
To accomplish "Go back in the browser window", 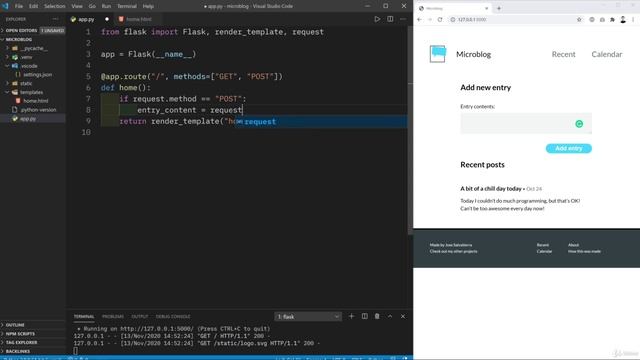I will [420, 20].
